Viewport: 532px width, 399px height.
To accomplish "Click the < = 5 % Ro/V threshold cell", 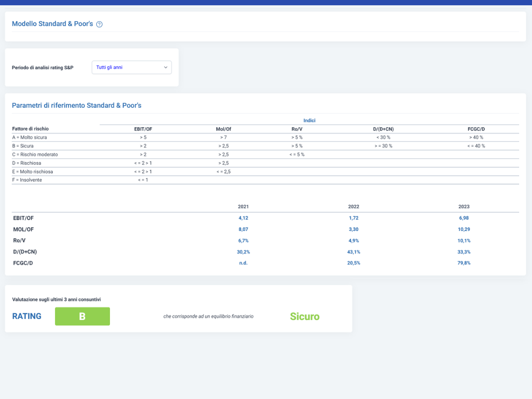I will coord(297,154).
